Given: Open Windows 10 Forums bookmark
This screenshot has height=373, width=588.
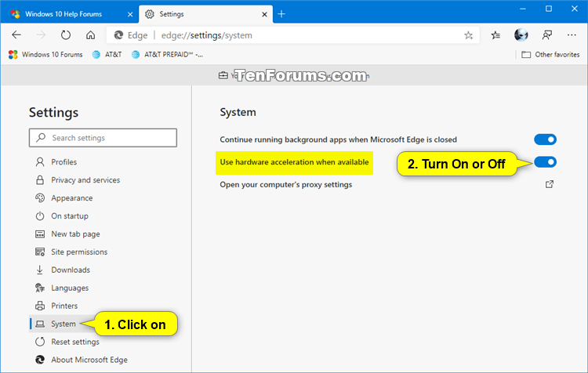Looking at the screenshot, I should pyautogui.click(x=45, y=55).
